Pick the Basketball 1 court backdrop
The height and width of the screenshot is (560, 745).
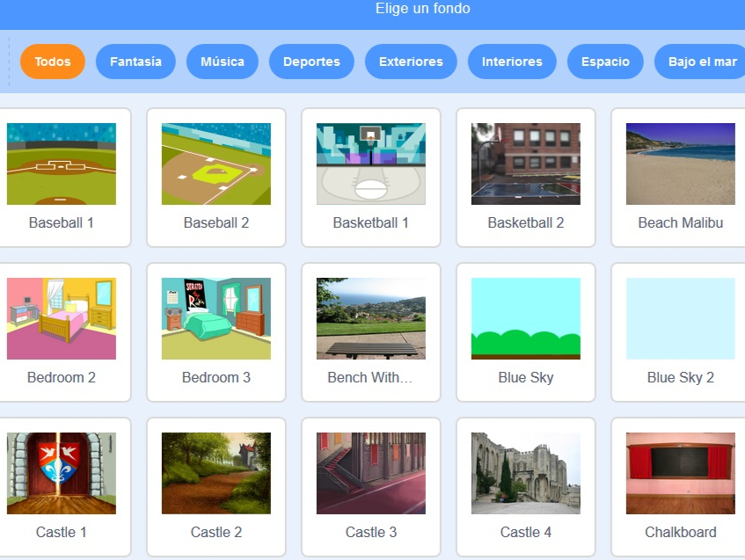tap(371, 177)
